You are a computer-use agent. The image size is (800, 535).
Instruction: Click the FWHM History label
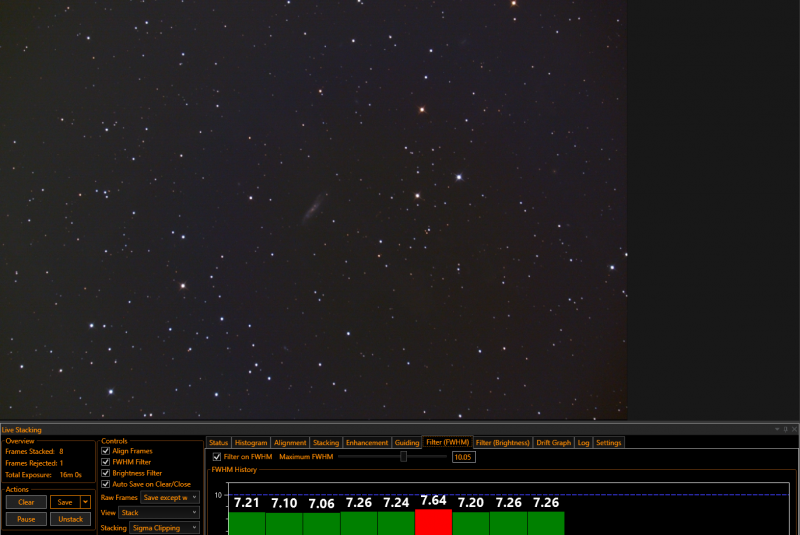[234, 470]
